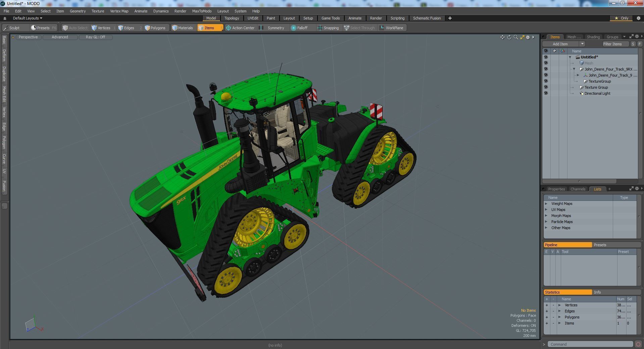Toggle visibility of the TextureGroup child item
The image size is (644, 349).
tap(546, 81)
